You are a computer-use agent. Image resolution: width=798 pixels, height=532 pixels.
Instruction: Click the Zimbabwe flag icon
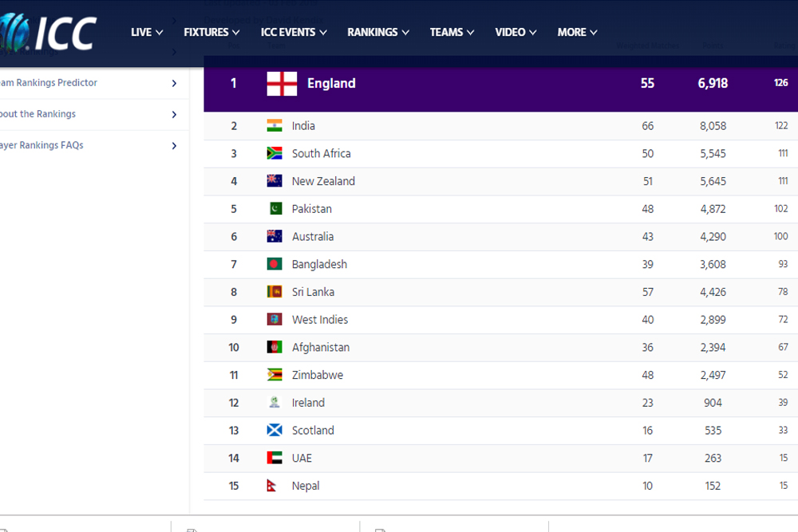click(275, 375)
